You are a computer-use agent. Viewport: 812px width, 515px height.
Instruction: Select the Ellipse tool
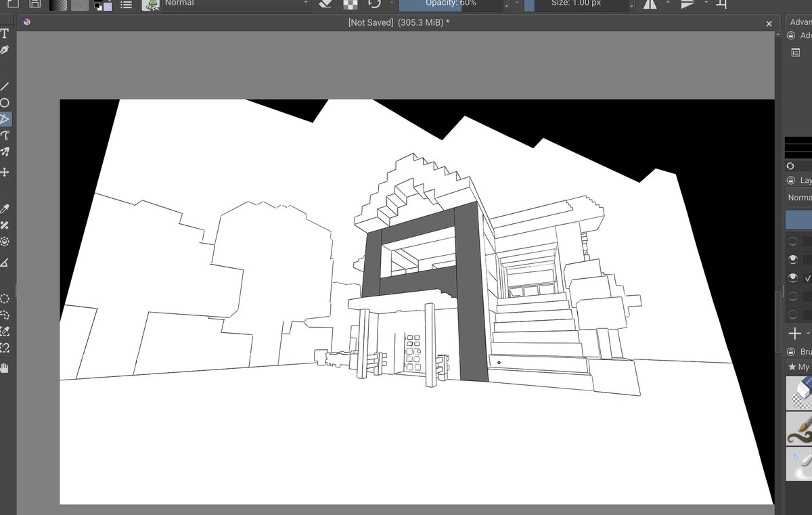click(5, 103)
